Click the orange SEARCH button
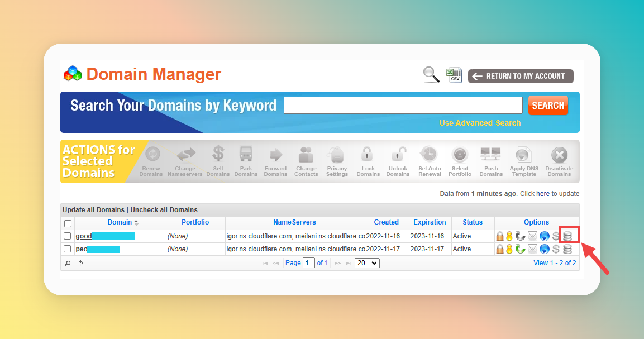Viewport: 644px width, 339px height. pyautogui.click(x=547, y=106)
